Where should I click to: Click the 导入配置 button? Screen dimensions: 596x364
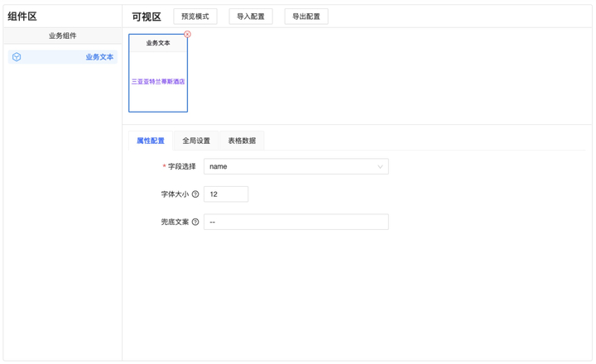pyautogui.click(x=250, y=17)
